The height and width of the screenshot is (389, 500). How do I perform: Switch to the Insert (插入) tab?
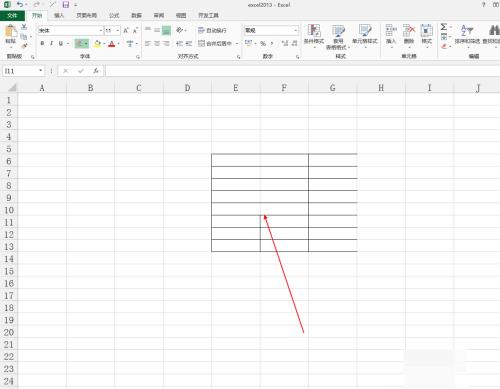(x=59, y=15)
